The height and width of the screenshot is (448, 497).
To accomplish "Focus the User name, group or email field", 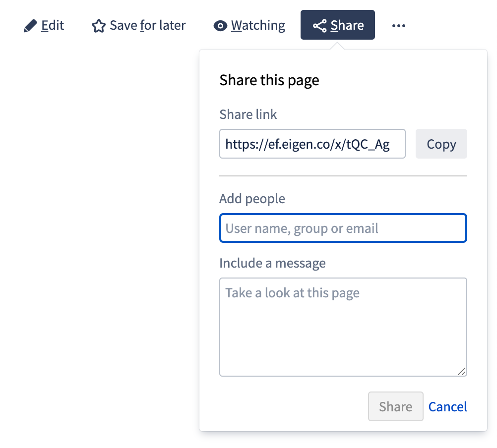I will 343,228.
